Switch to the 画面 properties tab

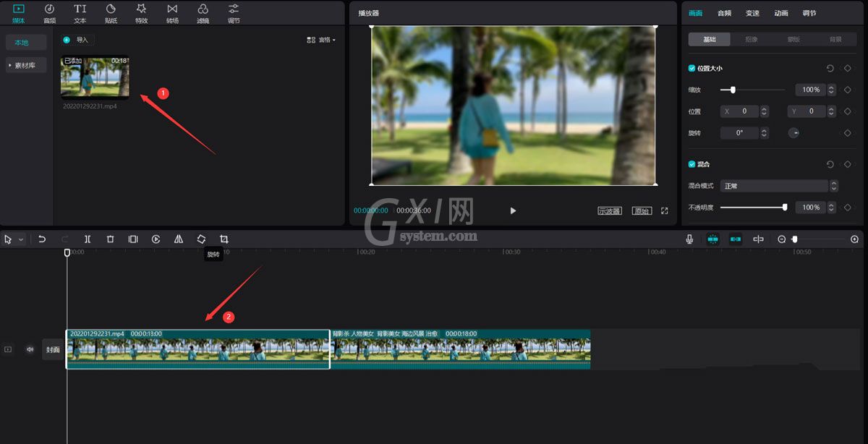coord(695,13)
